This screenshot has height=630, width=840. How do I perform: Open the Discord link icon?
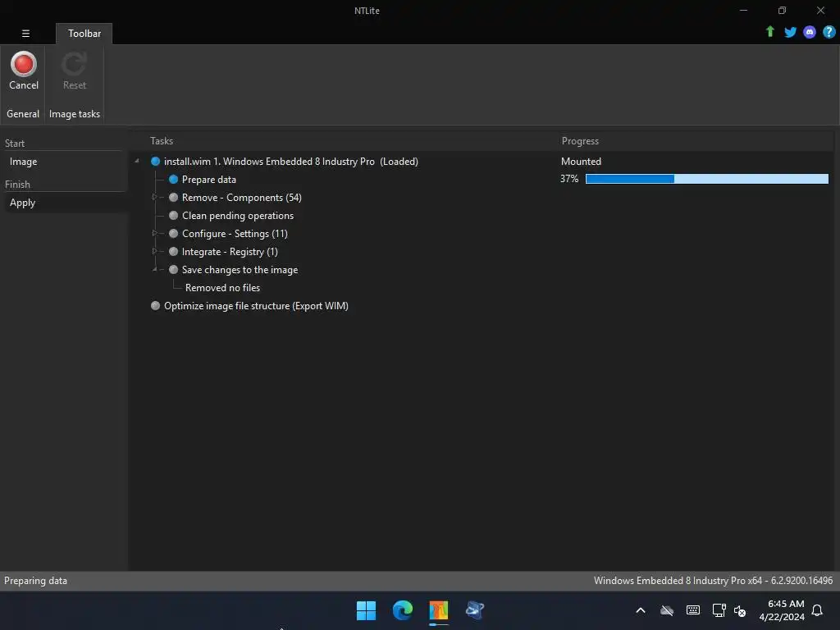[x=810, y=32]
